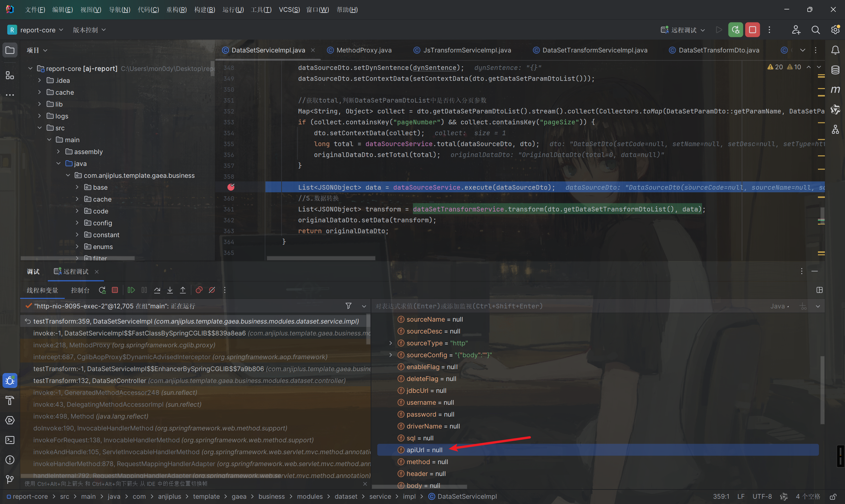Switch to DataSetTransformDto.java tab
This screenshot has width=845, height=504.
(x=714, y=50)
